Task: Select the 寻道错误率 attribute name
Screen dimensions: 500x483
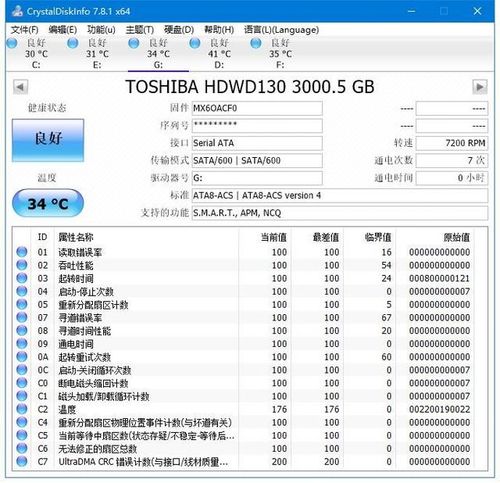Action: click(80, 318)
